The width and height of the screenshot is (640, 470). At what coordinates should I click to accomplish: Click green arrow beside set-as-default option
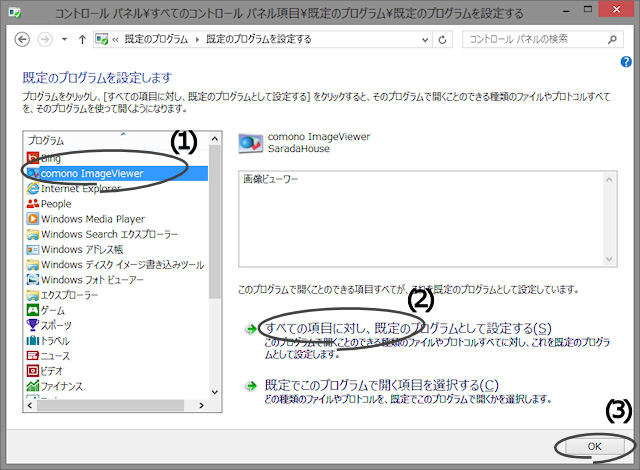point(251,329)
